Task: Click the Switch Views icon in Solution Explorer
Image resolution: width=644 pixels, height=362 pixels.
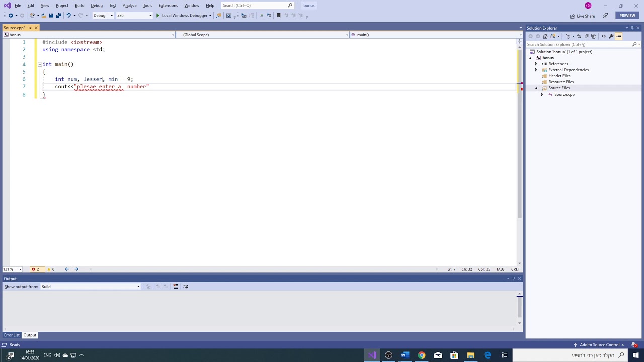Action: [x=553, y=36]
